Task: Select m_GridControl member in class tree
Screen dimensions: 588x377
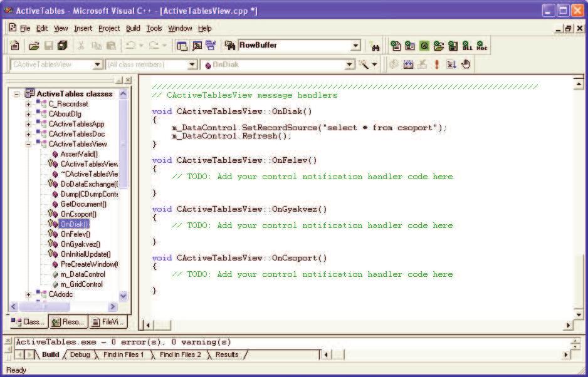Action: pos(83,284)
